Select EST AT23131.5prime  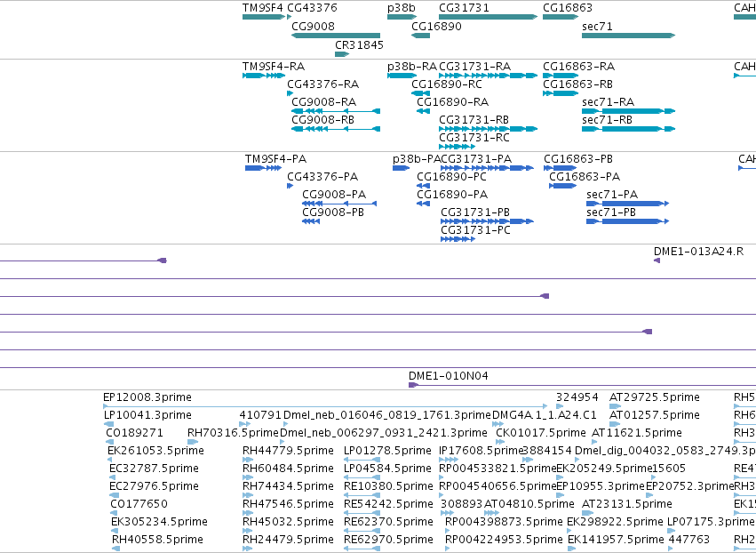627,504
